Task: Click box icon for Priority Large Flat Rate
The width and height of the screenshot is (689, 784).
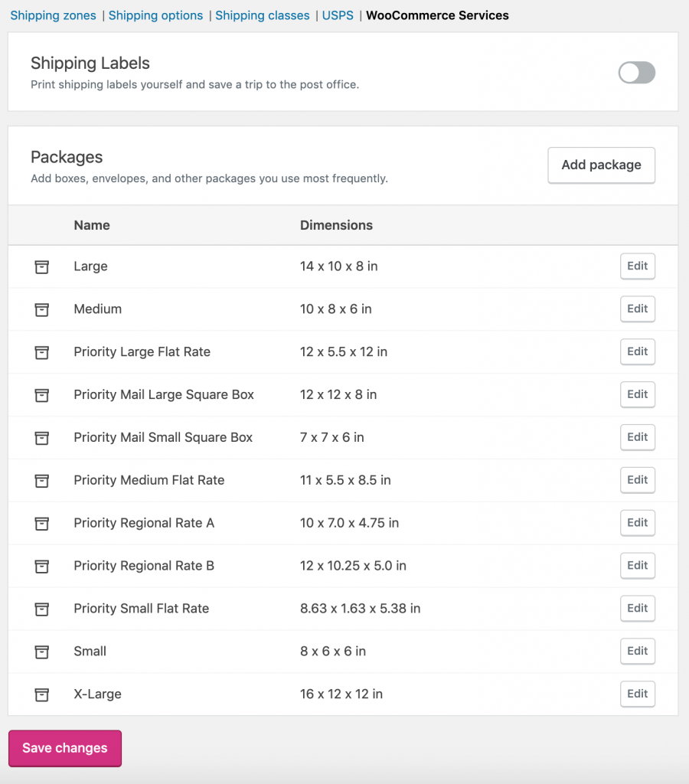Action: (42, 352)
